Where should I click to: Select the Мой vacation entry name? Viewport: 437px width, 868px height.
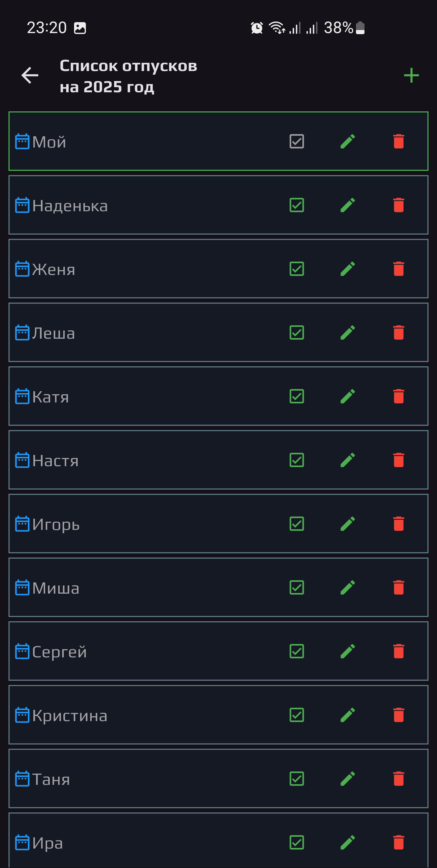click(49, 142)
